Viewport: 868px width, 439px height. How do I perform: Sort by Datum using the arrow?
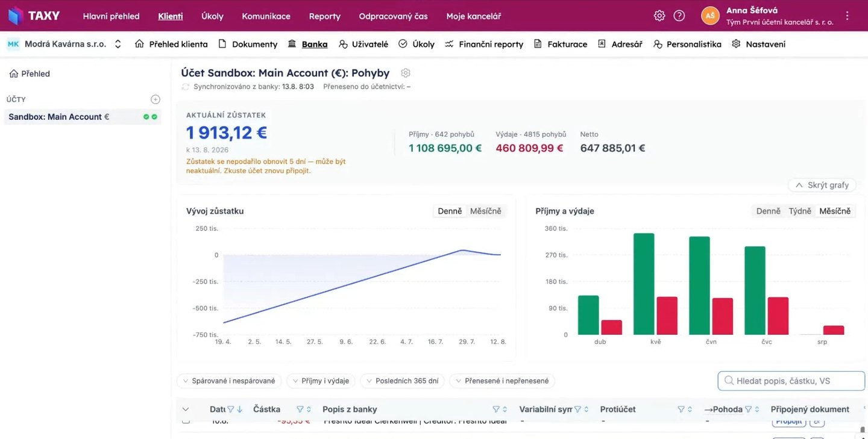(x=239, y=409)
